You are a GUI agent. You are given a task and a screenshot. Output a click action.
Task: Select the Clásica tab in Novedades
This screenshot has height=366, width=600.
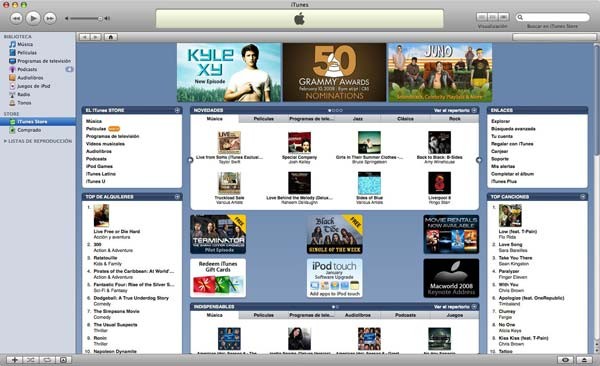pyautogui.click(x=405, y=119)
